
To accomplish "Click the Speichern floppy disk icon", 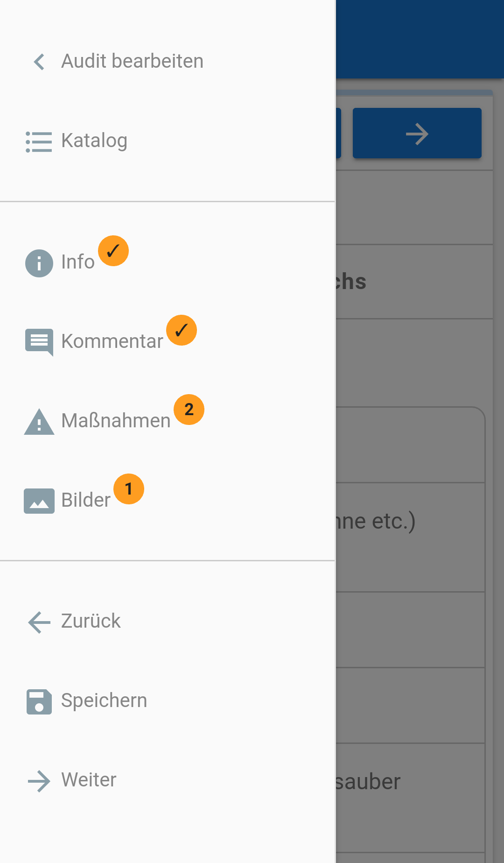I will point(39,701).
